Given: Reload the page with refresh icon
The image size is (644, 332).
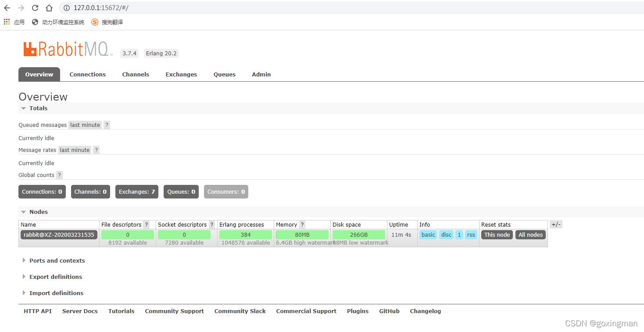Looking at the screenshot, I should coord(35,8).
